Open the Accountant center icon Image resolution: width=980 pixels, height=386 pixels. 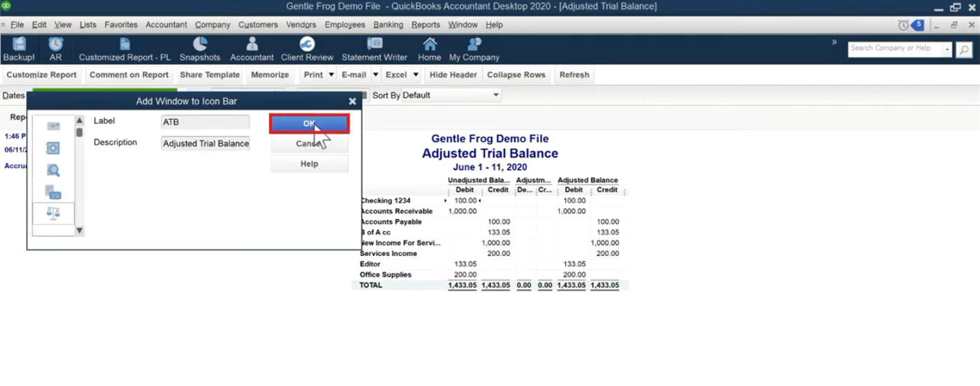252,50
